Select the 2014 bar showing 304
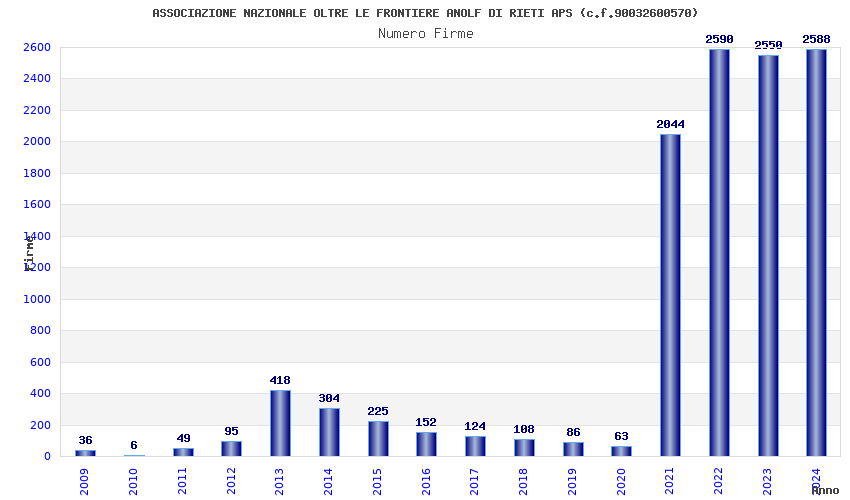 pos(329,432)
